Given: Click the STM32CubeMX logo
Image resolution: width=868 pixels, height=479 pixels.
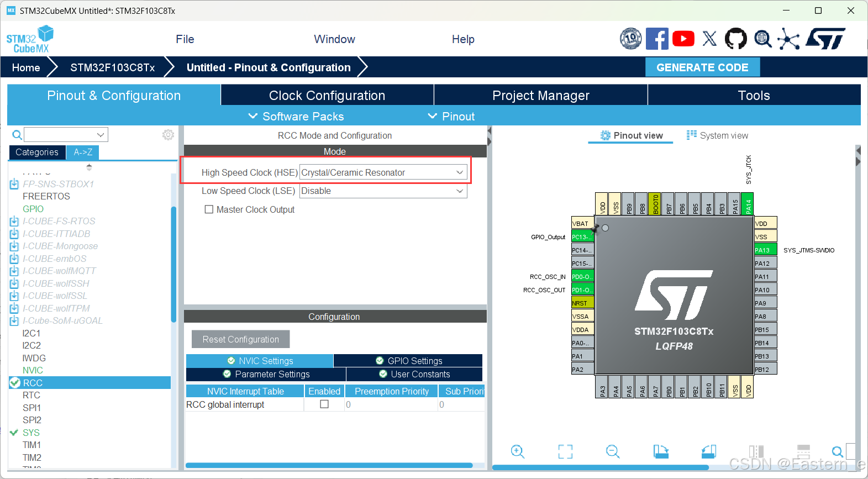Looking at the screenshot, I should (x=30, y=39).
